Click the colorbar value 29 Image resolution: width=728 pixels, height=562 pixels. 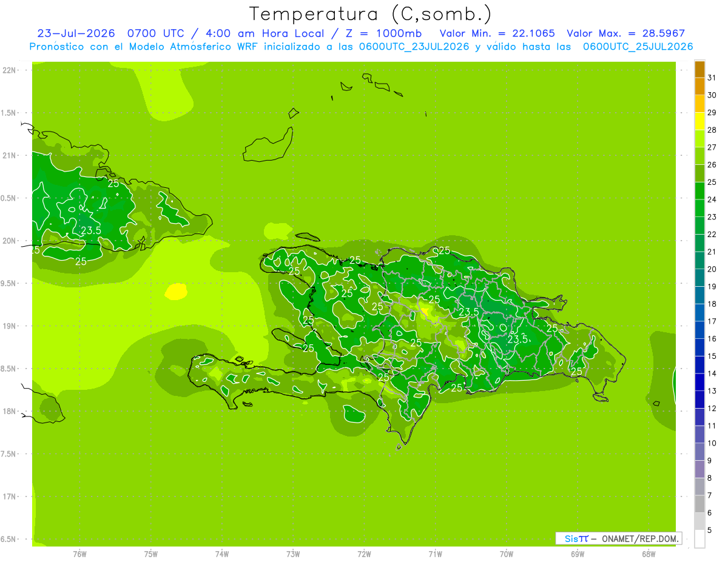[712, 112]
